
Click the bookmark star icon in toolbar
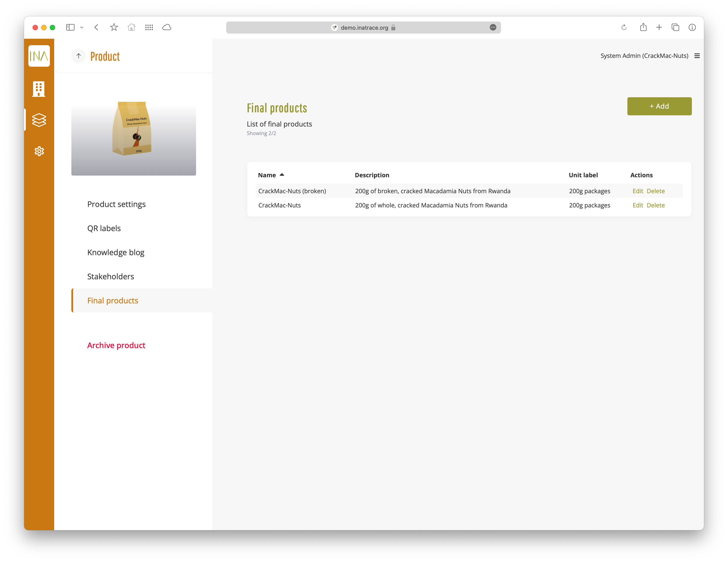click(114, 27)
